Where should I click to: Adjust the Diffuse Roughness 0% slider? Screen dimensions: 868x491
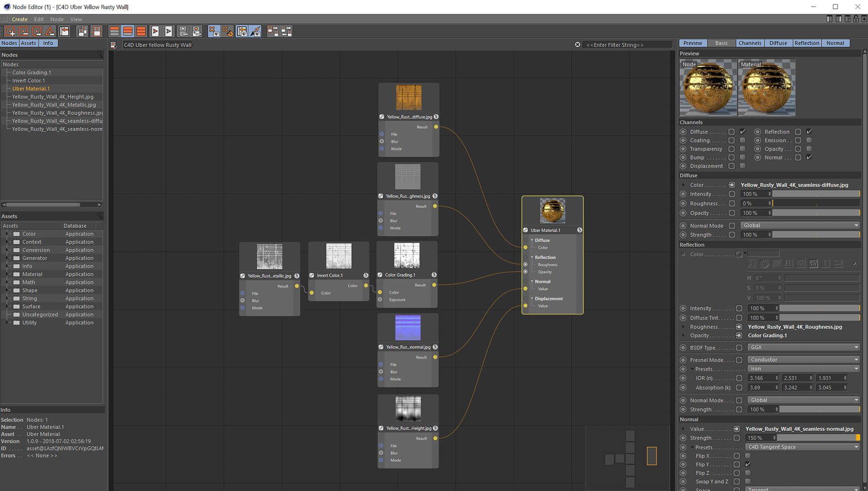(816, 203)
